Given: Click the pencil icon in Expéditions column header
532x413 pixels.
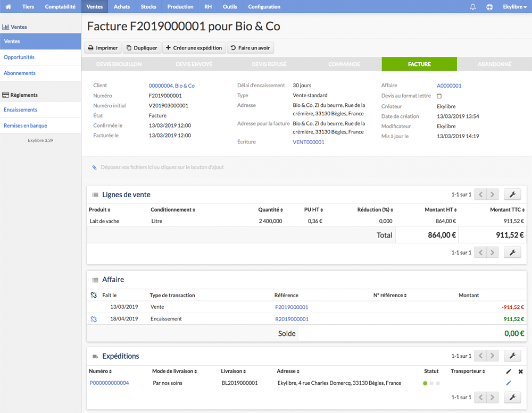Looking at the screenshot, I should click(x=509, y=372).
